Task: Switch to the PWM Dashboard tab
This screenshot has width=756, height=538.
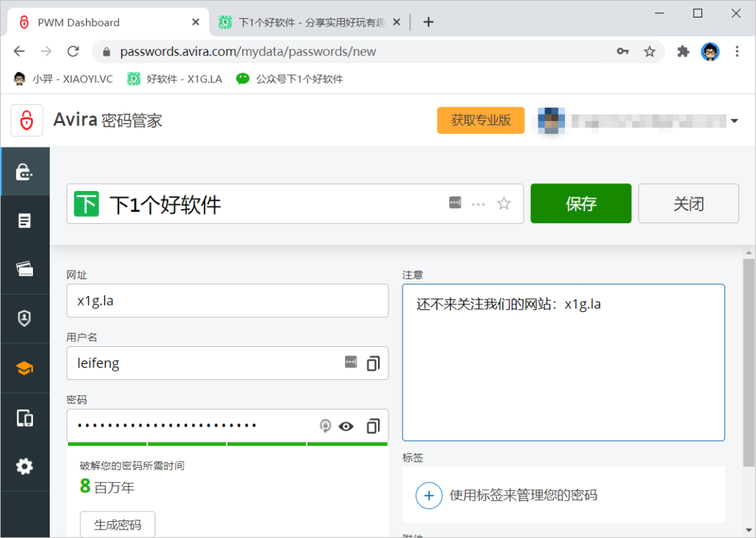Action: click(x=108, y=22)
